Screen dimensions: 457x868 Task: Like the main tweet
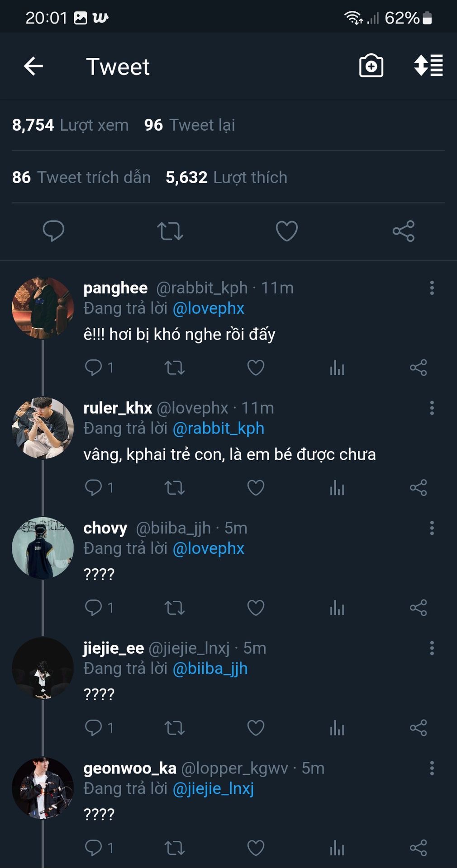287,231
